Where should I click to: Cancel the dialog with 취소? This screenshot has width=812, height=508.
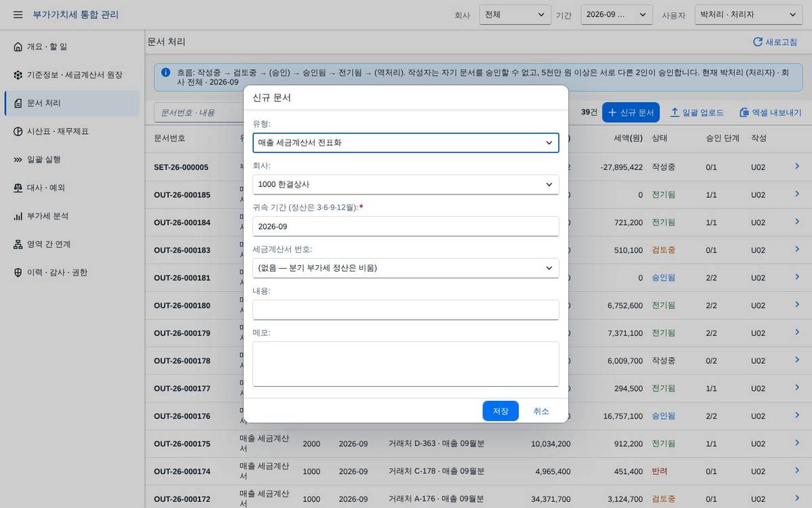541,411
